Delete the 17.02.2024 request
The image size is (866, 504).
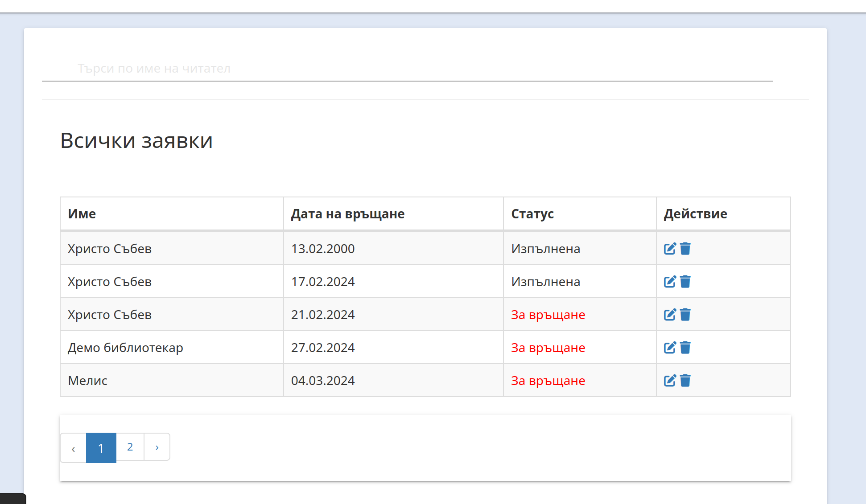click(x=685, y=282)
